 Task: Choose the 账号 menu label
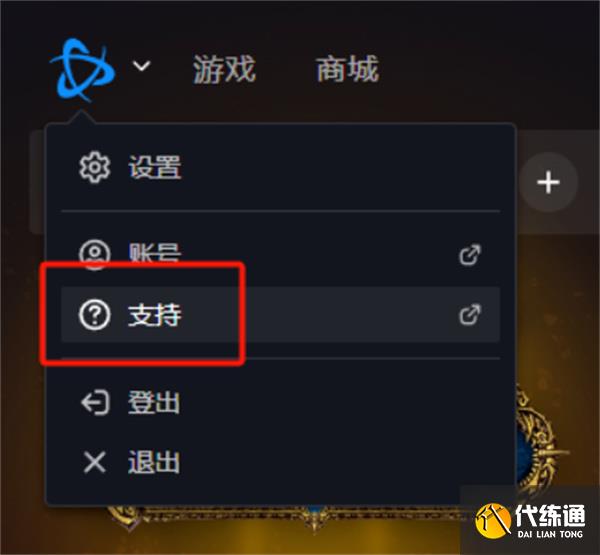[x=154, y=254]
